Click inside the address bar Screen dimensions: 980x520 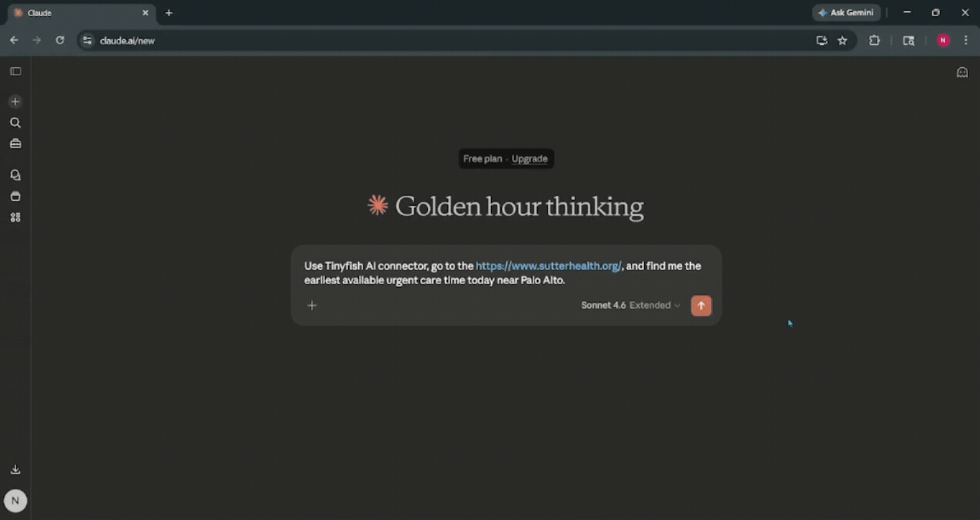pos(255,40)
